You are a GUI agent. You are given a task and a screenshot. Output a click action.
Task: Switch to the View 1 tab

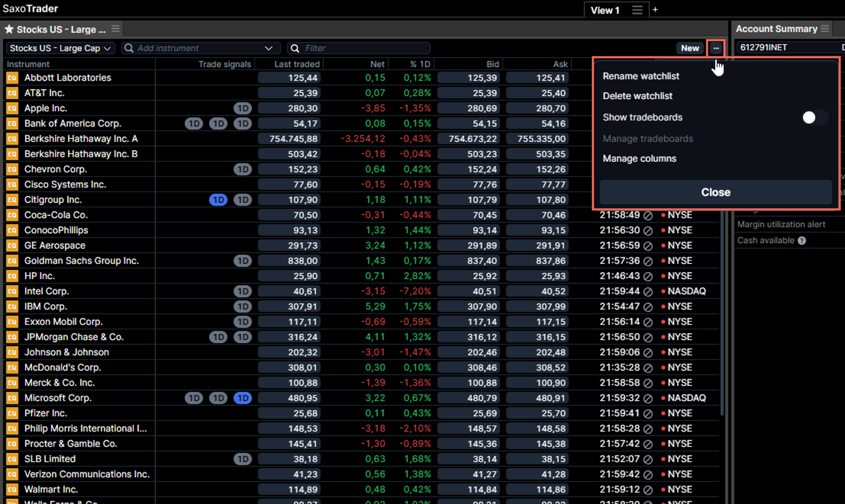click(x=605, y=10)
